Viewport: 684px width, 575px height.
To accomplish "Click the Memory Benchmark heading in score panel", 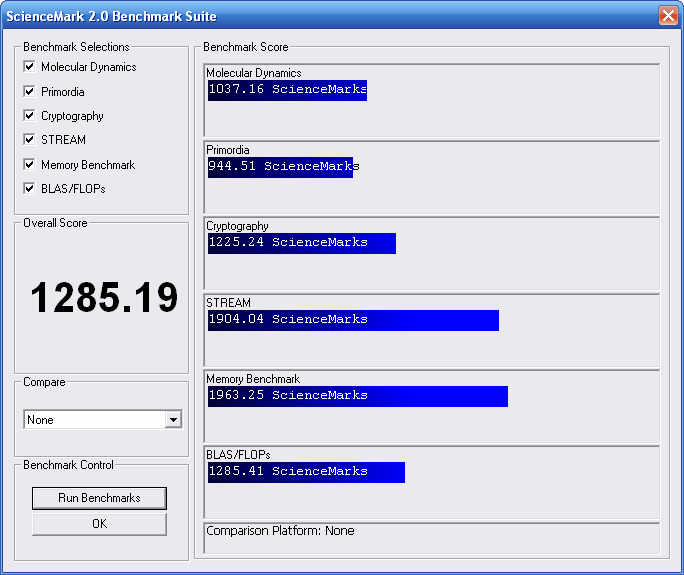I will coord(253,379).
